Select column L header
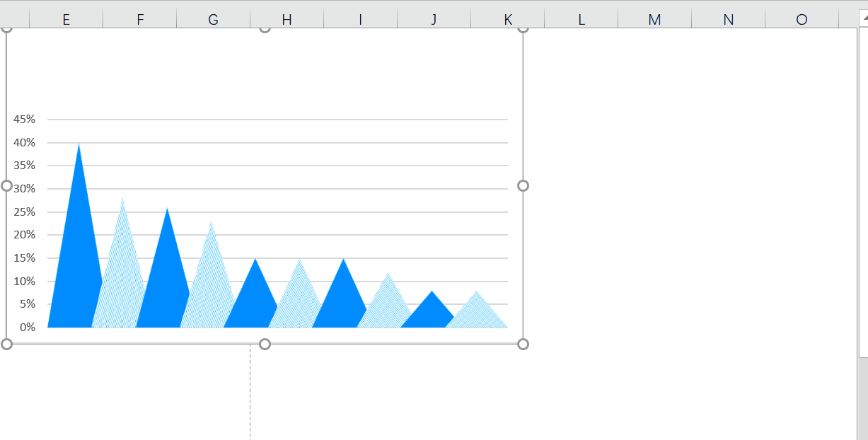This screenshot has height=440, width=868. coord(581,19)
